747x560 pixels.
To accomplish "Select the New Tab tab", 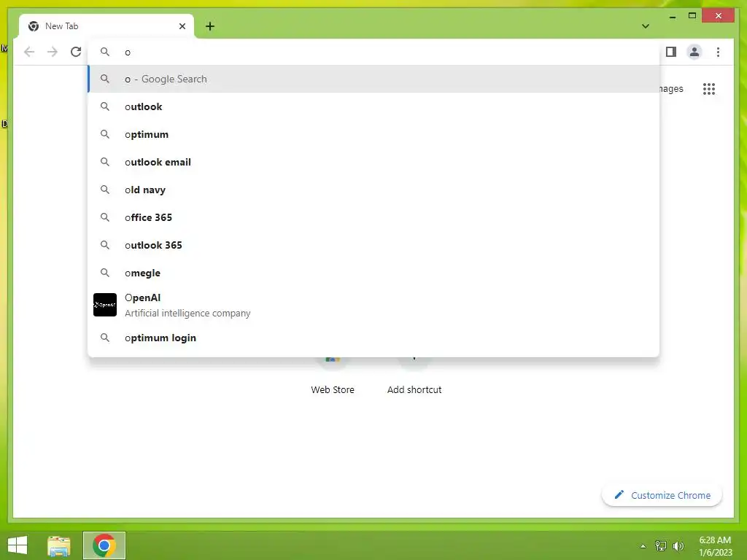I will click(x=107, y=26).
